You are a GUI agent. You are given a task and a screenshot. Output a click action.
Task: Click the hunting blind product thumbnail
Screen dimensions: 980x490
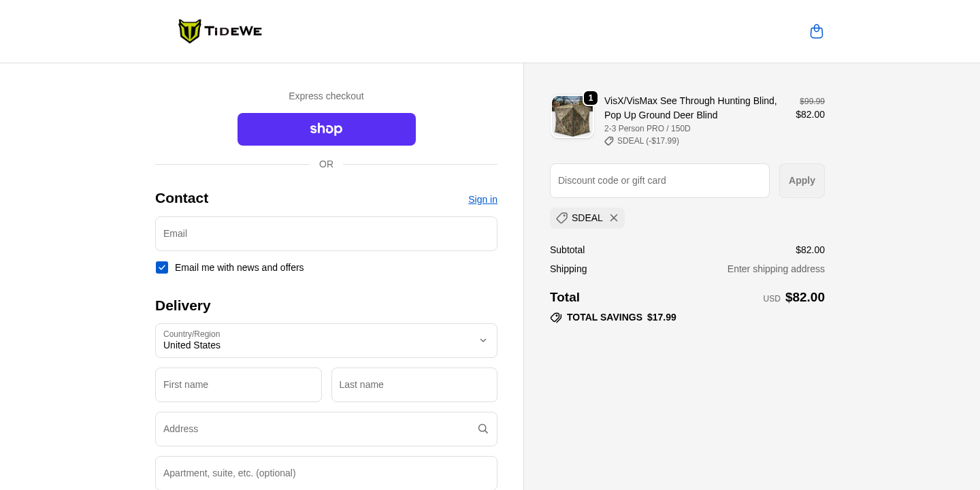tap(572, 116)
